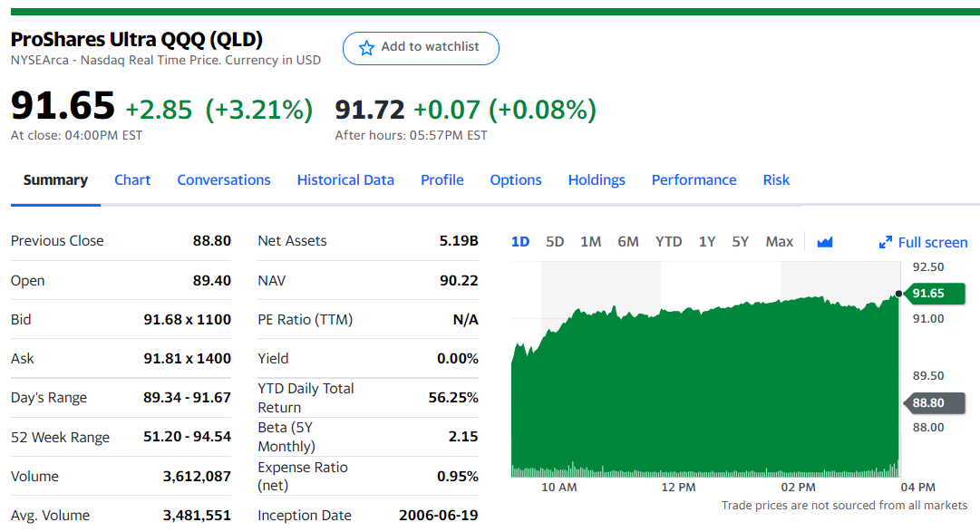This screenshot has width=980, height=532.
Task: Go to Historical Data tab
Action: [345, 180]
